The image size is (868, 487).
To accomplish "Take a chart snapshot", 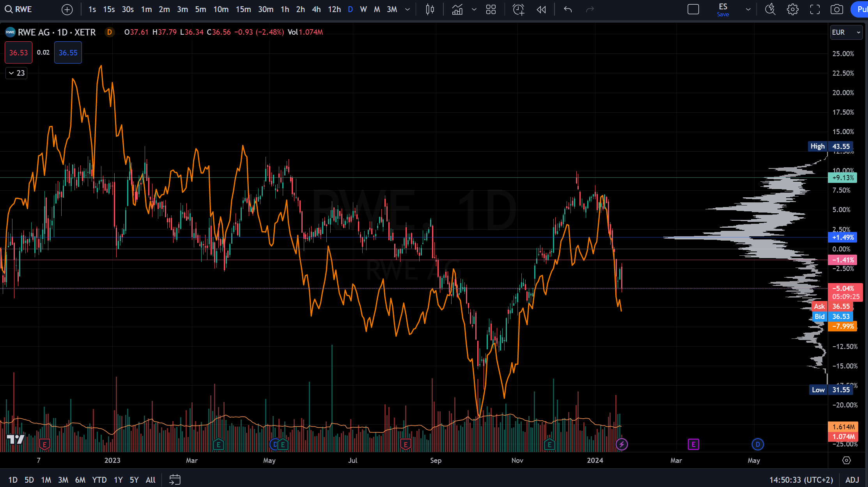I will (836, 9).
